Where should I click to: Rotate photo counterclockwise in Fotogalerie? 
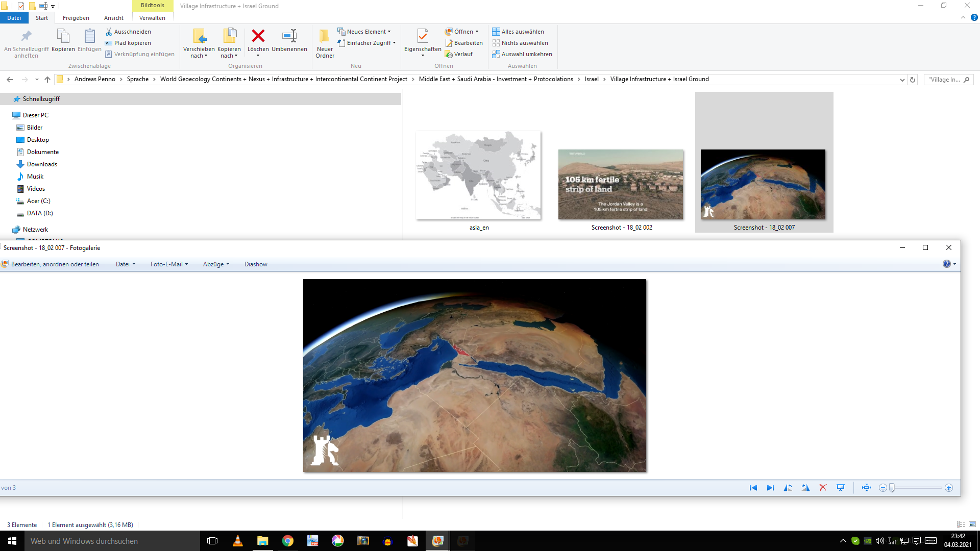[x=788, y=488]
